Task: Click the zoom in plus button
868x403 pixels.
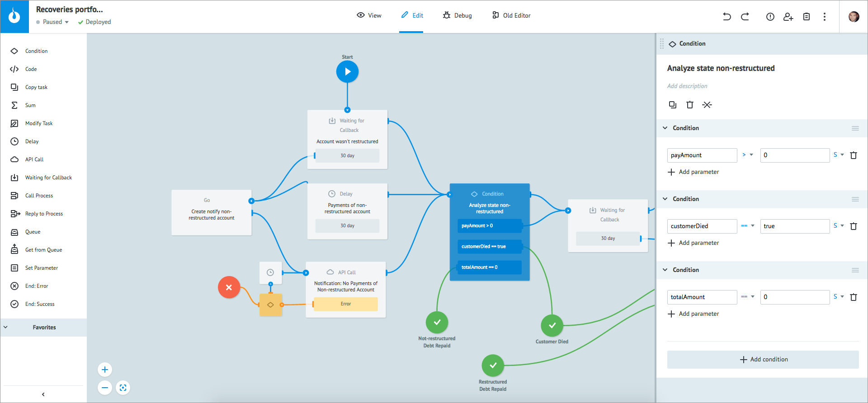Action: point(105,370)
